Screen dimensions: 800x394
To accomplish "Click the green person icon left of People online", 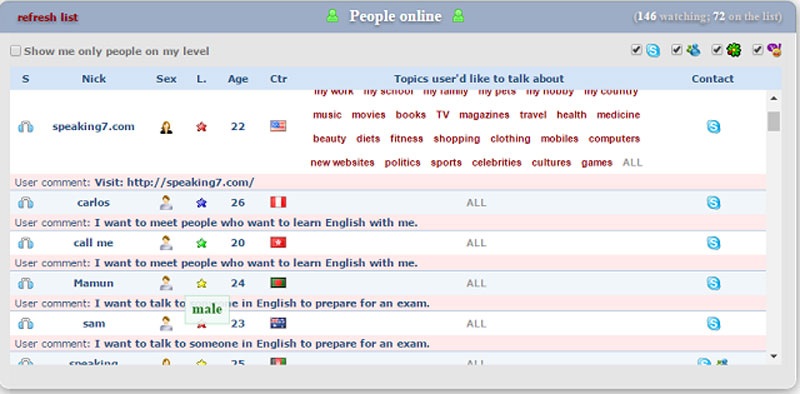I will coord(332,16).
